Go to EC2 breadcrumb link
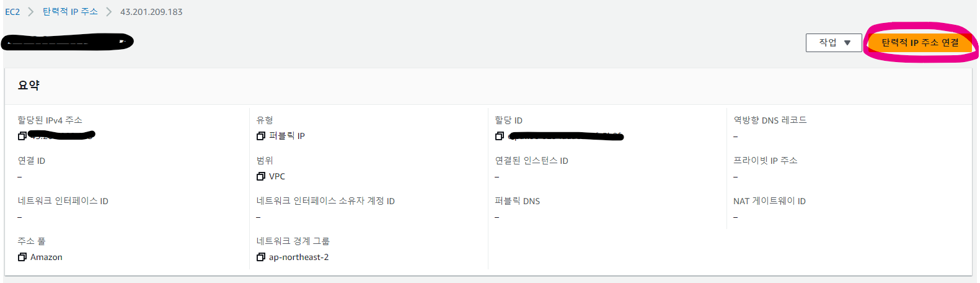 [12, 12]
